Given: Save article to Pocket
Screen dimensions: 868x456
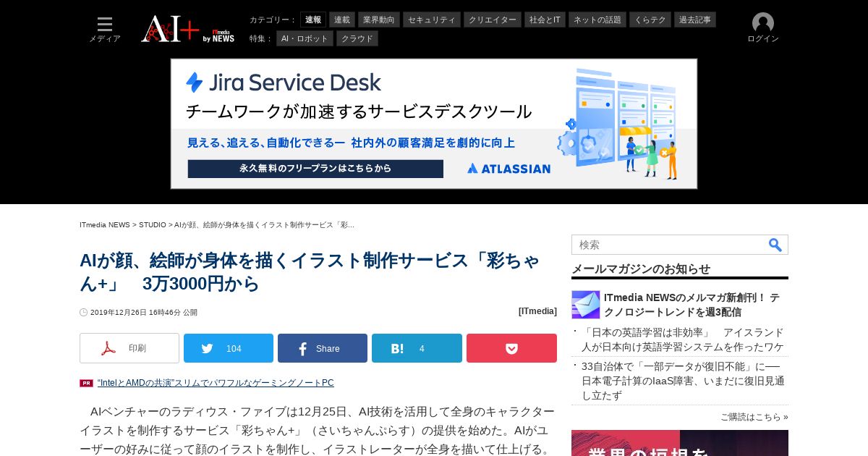Looking at the screenshot, I should (x=511, y=348).
